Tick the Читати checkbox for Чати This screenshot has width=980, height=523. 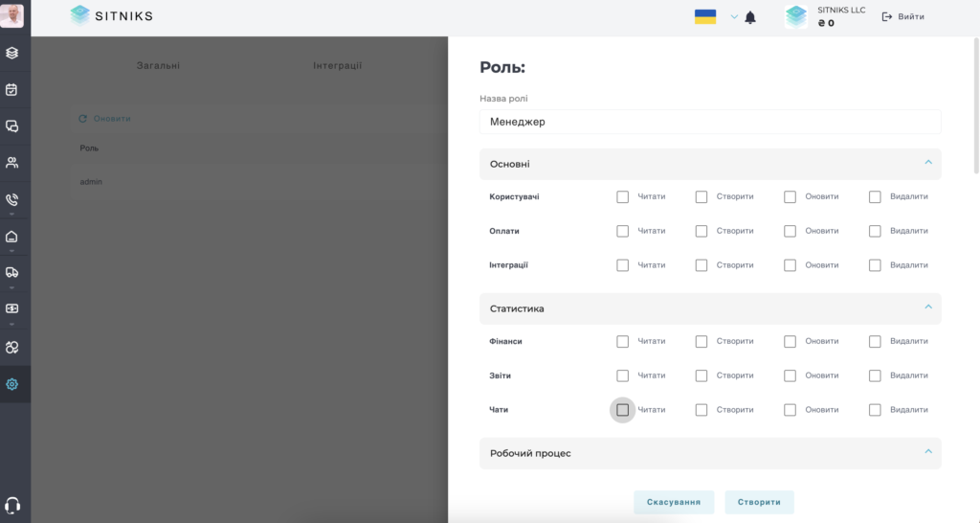[x=622, y=410]
